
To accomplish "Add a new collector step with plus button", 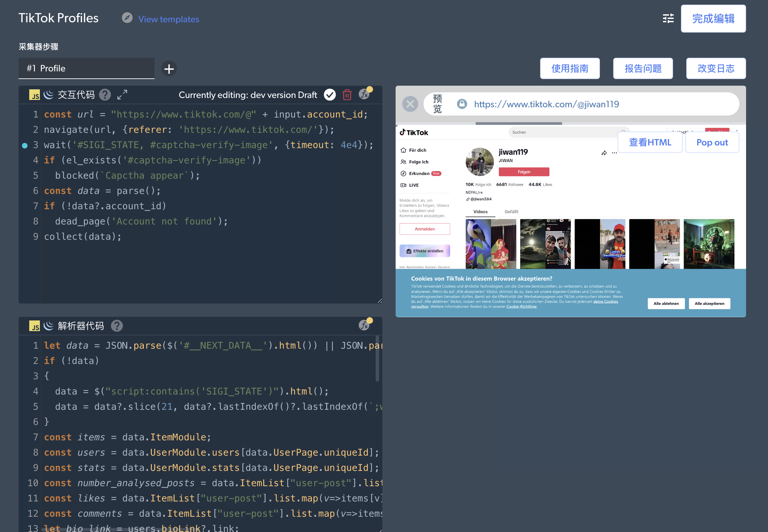I will 169,69.
